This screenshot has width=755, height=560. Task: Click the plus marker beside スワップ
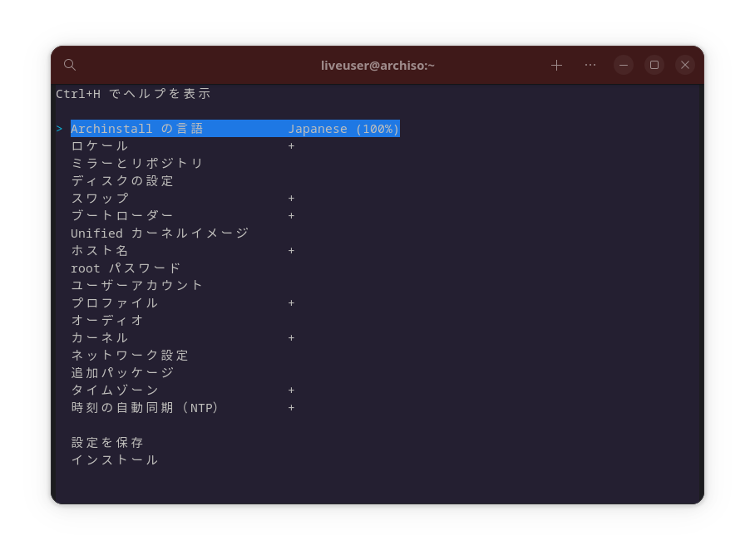coord(291,199)
